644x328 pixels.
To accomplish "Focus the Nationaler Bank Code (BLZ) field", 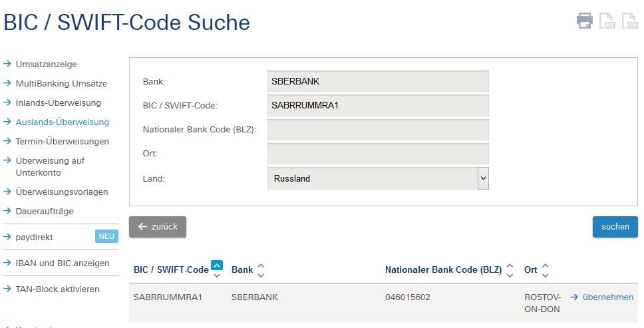I will tap(378, 130).
